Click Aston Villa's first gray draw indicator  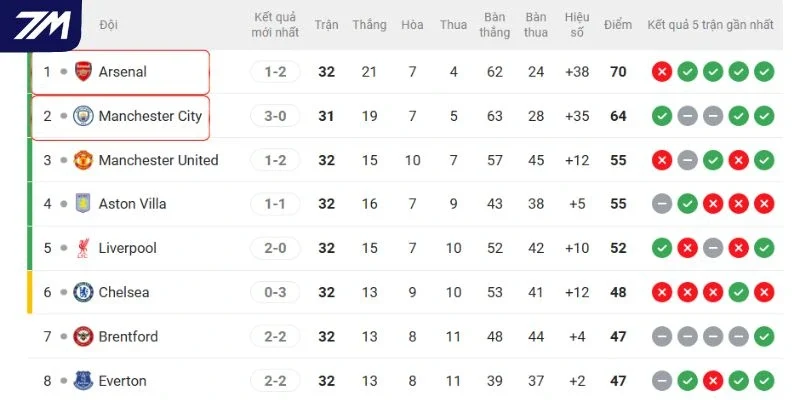tap(662, 204)
